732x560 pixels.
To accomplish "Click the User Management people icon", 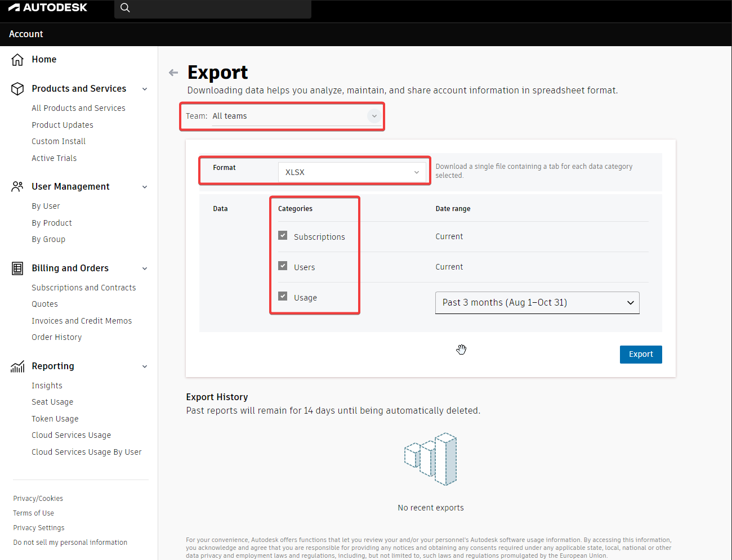I will click(x=17, y=187).
